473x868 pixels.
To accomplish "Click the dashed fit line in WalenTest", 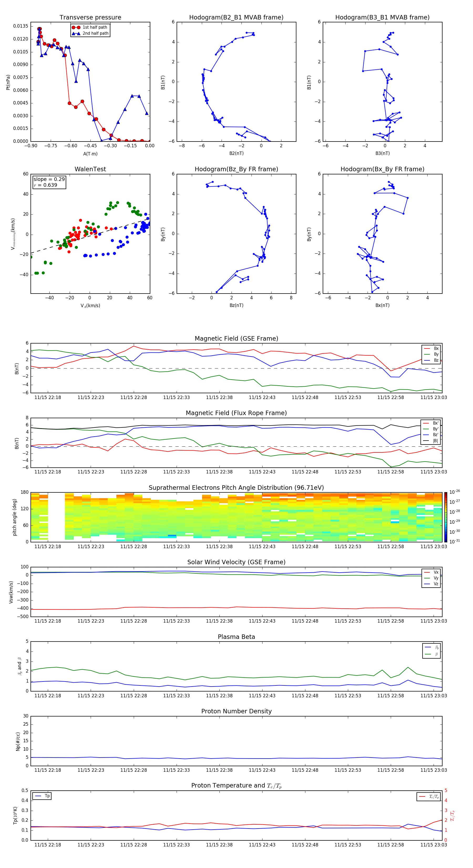I will 90,236.
